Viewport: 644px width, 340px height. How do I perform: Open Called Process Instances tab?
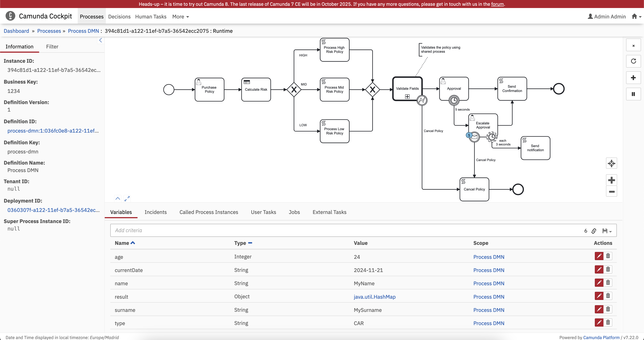click(x=209, y=212)
